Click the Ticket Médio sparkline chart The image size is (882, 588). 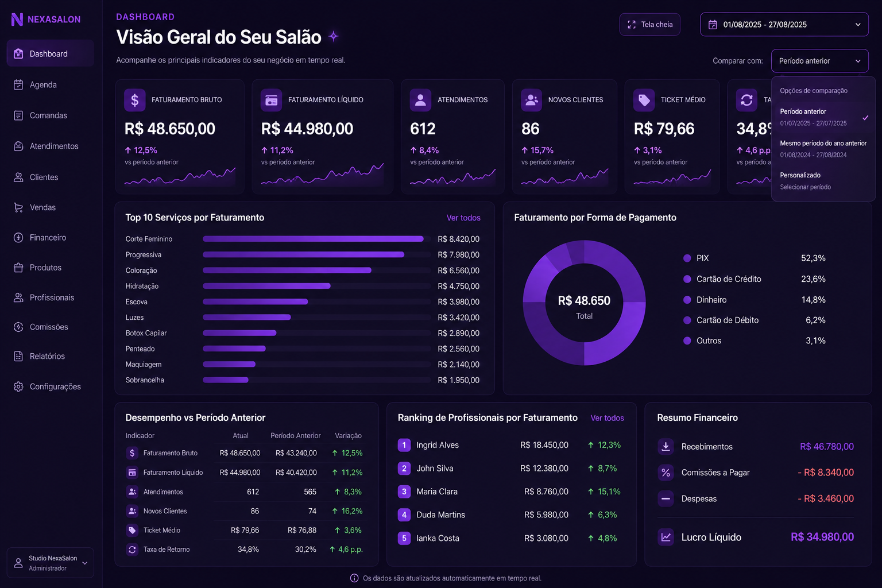pyautogui.click(x=672, y=177)
